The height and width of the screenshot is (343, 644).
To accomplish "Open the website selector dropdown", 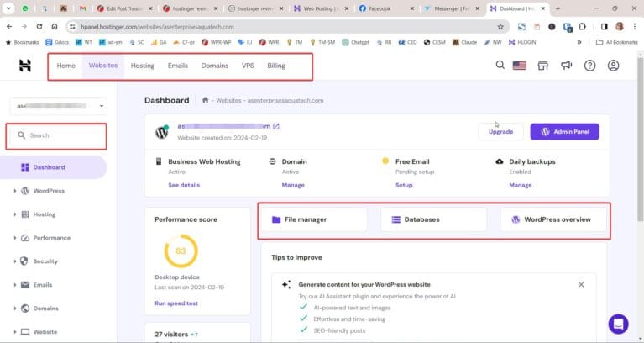I will 58,106.
